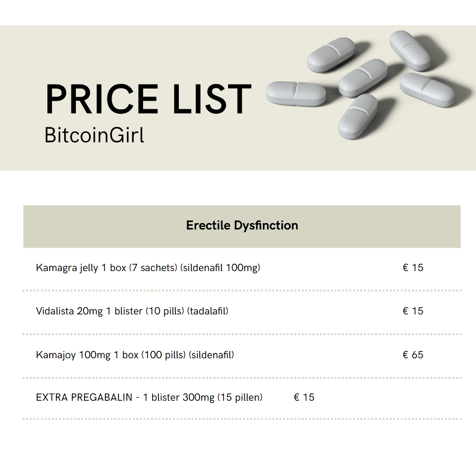Click the dotted divider below Vidalista row
The image size is (476, 473).
coord(242,334)
